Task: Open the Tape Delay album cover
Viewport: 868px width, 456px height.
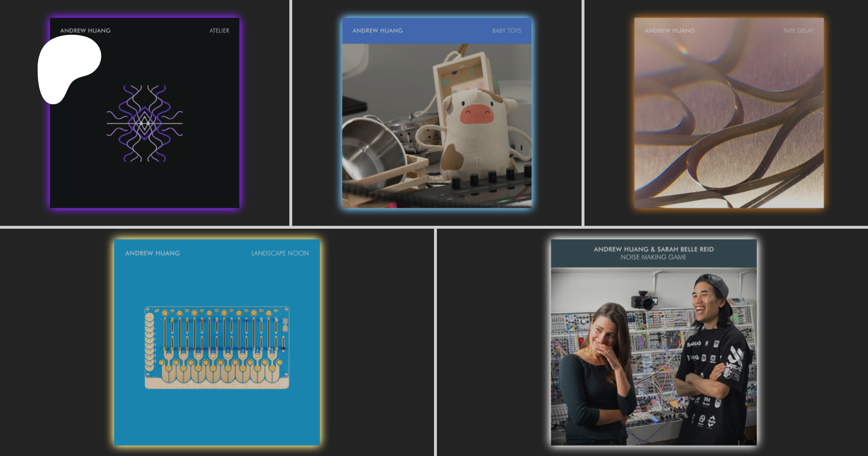Action: [729, 125]
